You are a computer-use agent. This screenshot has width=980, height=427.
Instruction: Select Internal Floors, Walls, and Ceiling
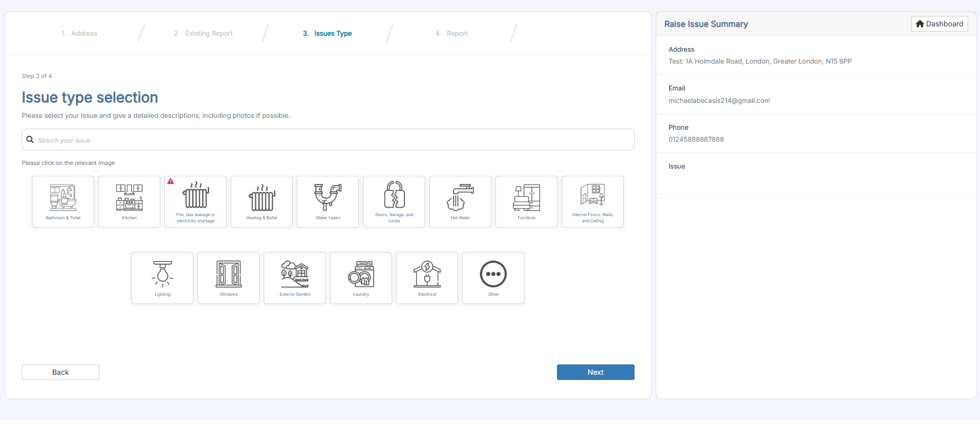pos(593,202)
